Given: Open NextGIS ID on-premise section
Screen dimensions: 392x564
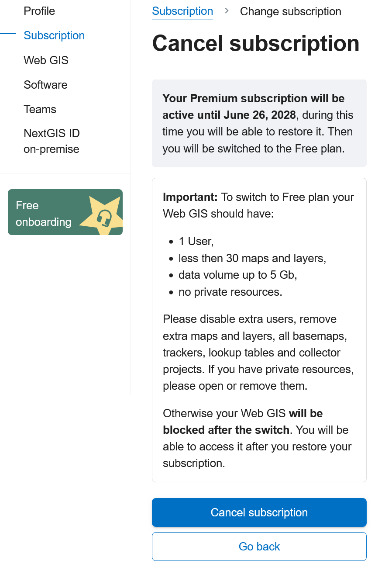Looking at the screenshot, I should (52, 141).
